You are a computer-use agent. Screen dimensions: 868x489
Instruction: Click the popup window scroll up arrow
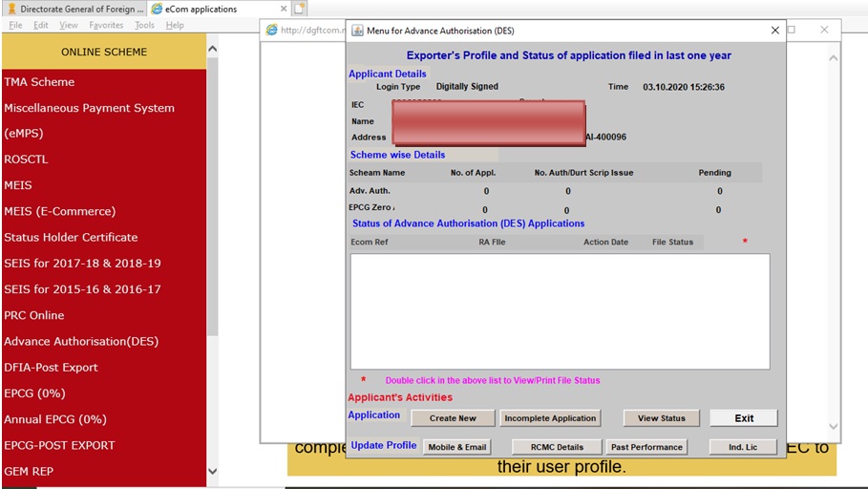(833, 57)
